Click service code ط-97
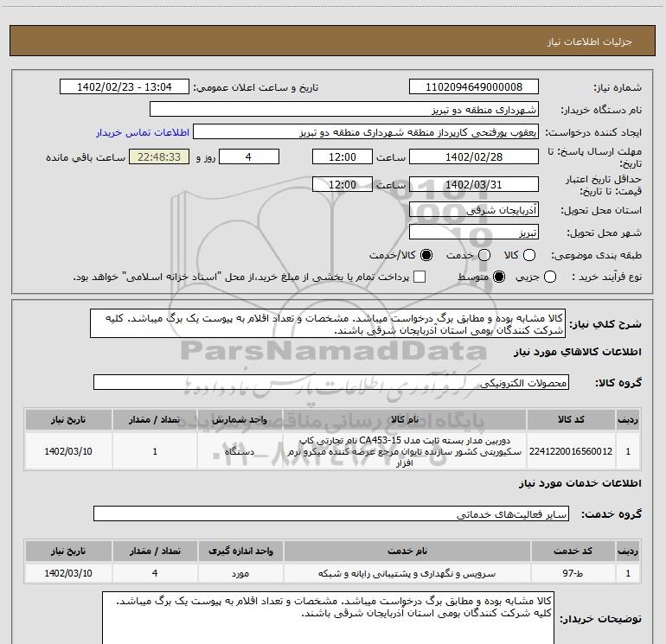666x644 pixels. pos(573,573)
